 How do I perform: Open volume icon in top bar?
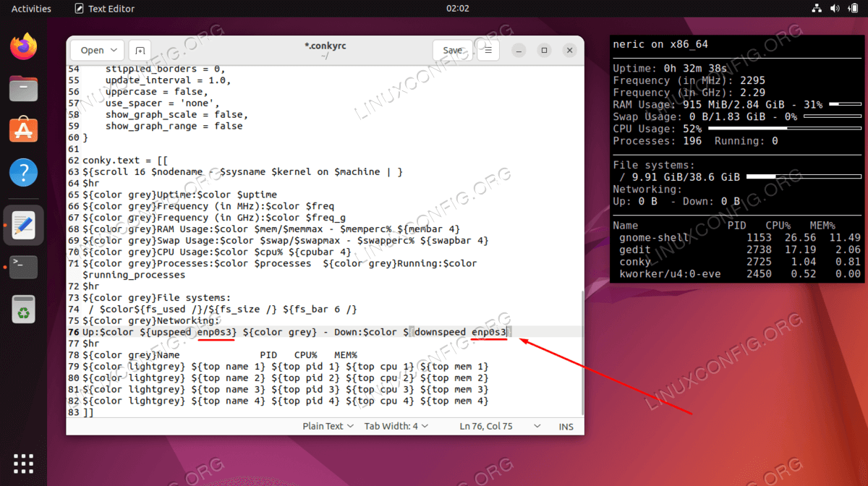click(x=834, y=9)
